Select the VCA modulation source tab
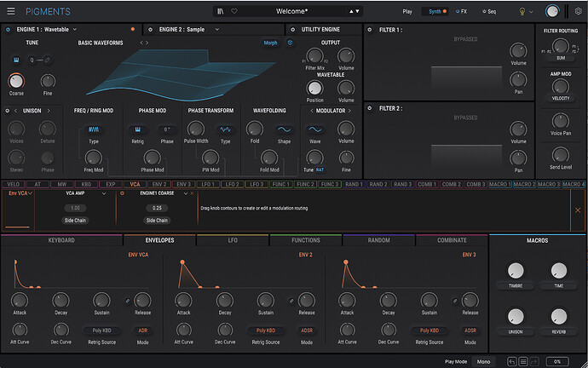Screen dimensions: 588x368 135,184
